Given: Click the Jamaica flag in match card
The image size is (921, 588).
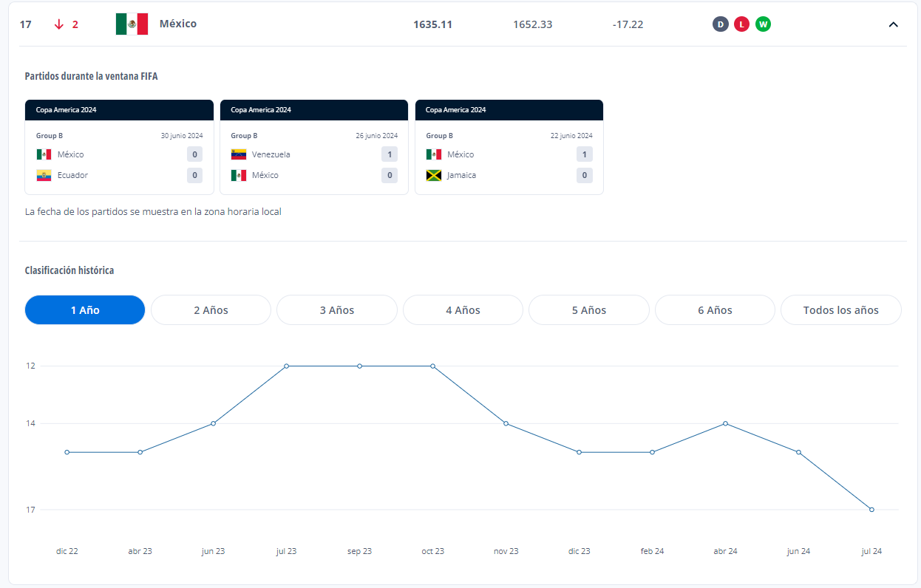Looking at the screenshot, I should point(434,175).
